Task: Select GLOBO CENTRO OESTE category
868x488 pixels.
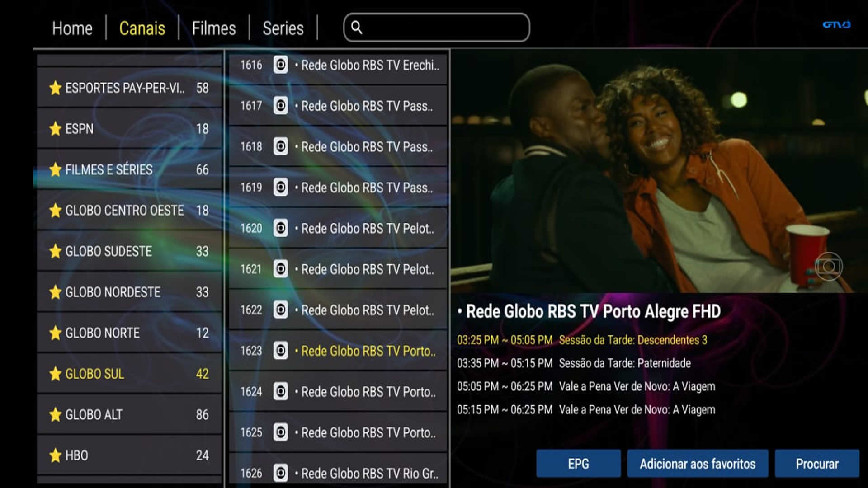Action: pos(129,211)
